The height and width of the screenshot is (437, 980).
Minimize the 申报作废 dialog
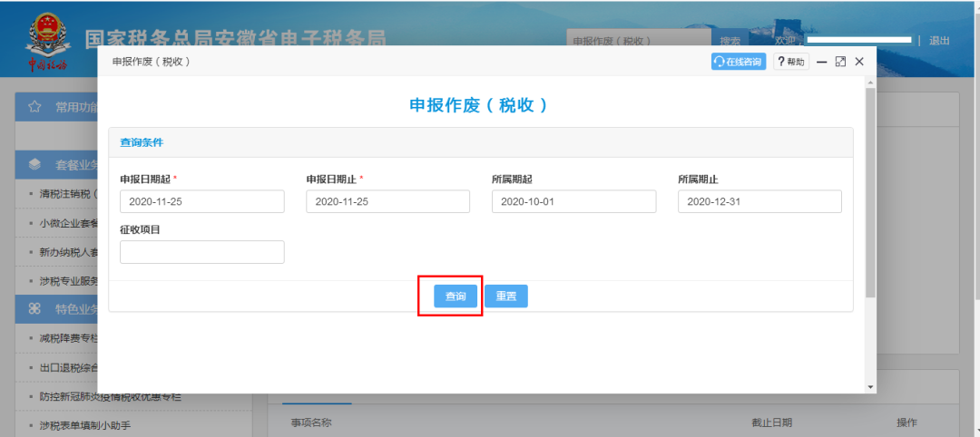(822, 62)
